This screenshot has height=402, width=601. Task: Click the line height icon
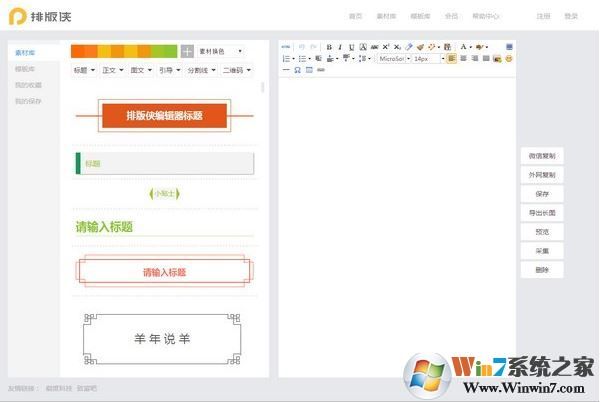click(363, 59)
